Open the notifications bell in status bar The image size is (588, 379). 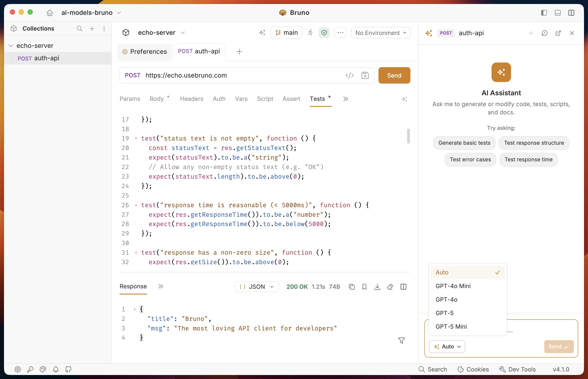coord(56,369)
